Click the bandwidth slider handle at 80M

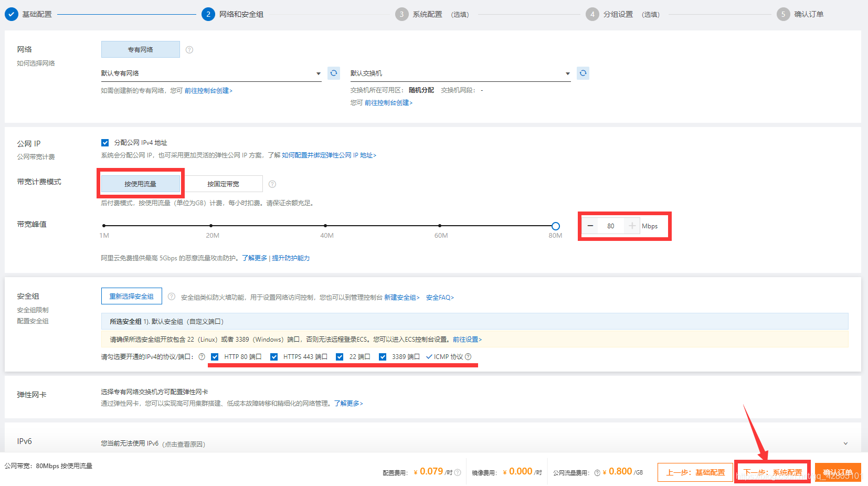point(555,226)
